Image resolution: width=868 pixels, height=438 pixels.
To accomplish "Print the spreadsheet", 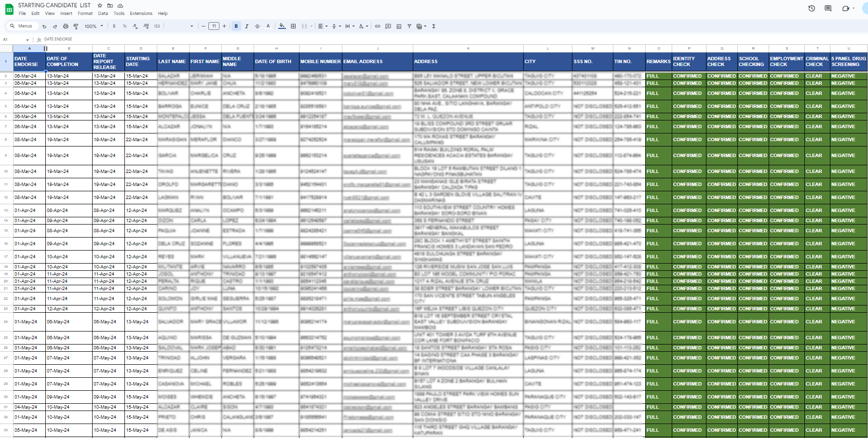I will pyautogui.click(x=66, y=27).
